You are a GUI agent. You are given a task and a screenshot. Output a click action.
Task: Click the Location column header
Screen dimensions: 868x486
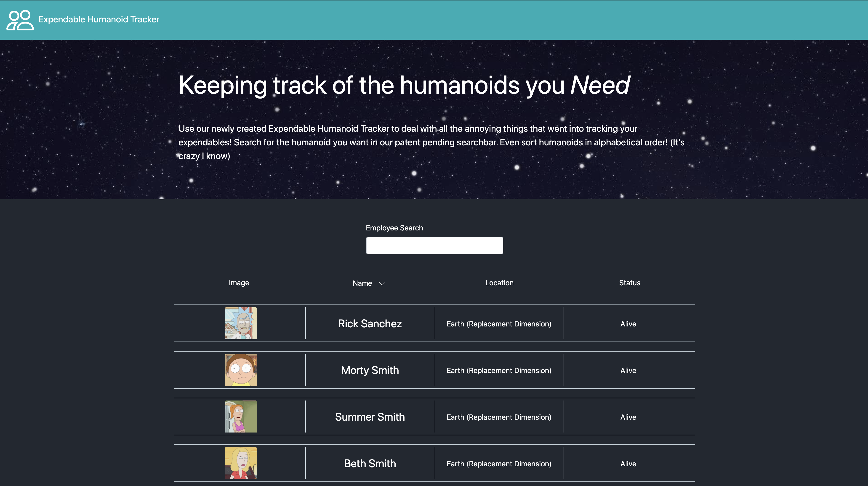coord(499,283)
